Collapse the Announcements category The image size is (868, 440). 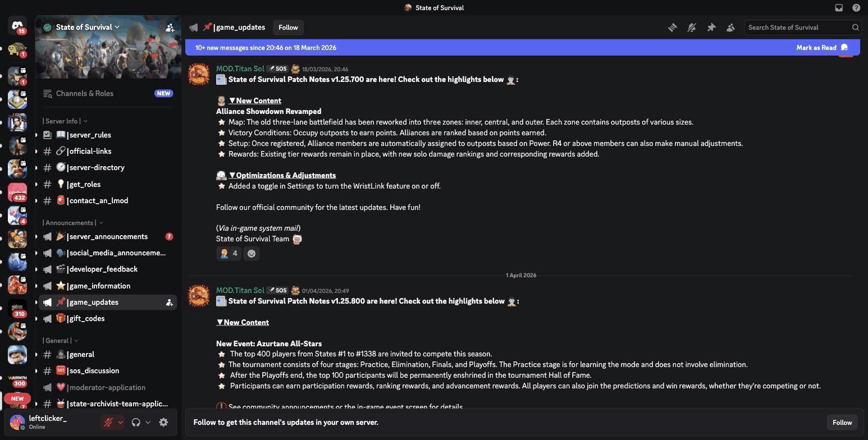pyautogui.click(x=72, y=223)
